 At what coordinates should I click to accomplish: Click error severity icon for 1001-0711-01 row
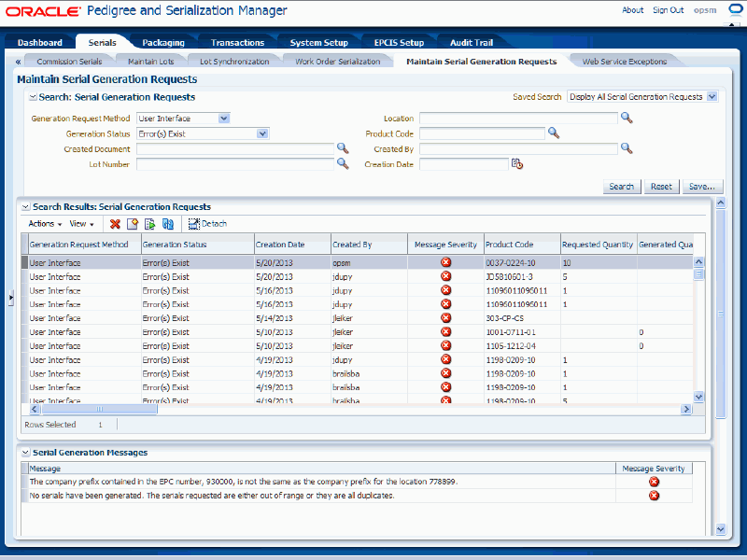click(446, 331)
